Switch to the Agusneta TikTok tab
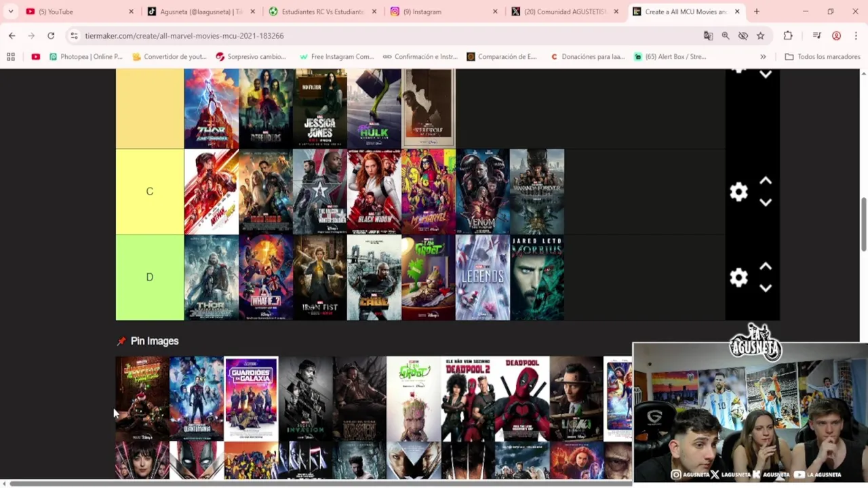 tap(202, 12)
